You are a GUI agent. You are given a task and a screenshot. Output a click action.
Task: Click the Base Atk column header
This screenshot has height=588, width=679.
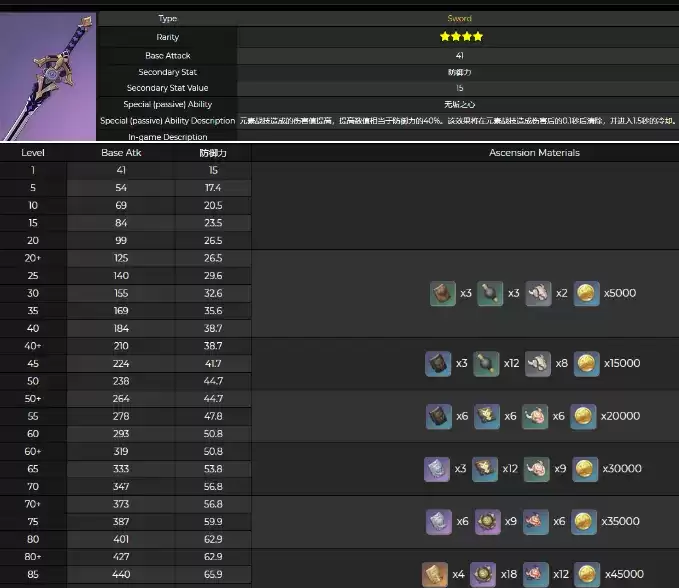(120, 153)
